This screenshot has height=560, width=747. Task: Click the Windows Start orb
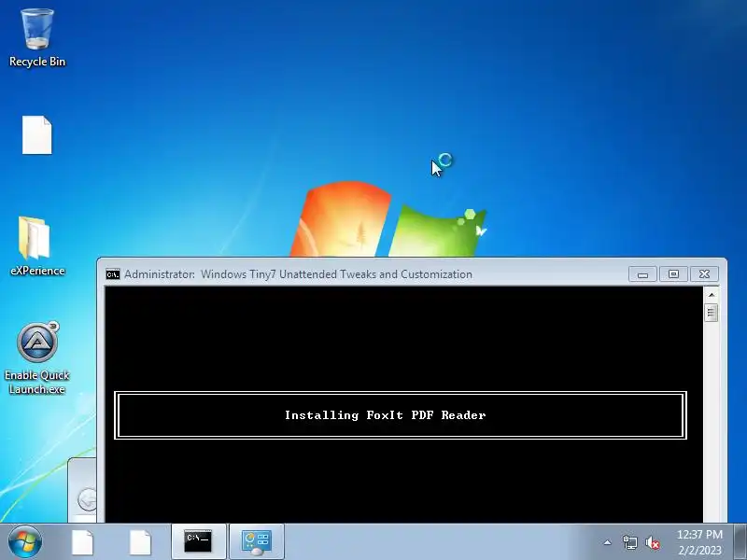(25, 541)
